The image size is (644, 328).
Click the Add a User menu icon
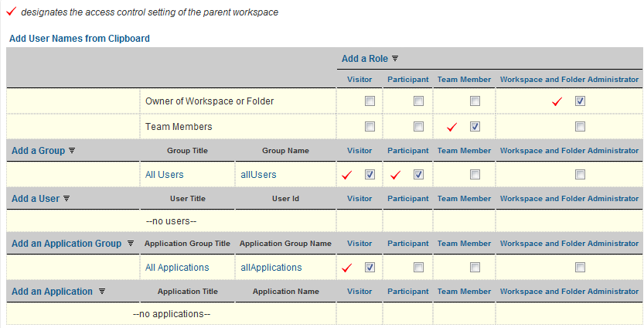[67, 199]
